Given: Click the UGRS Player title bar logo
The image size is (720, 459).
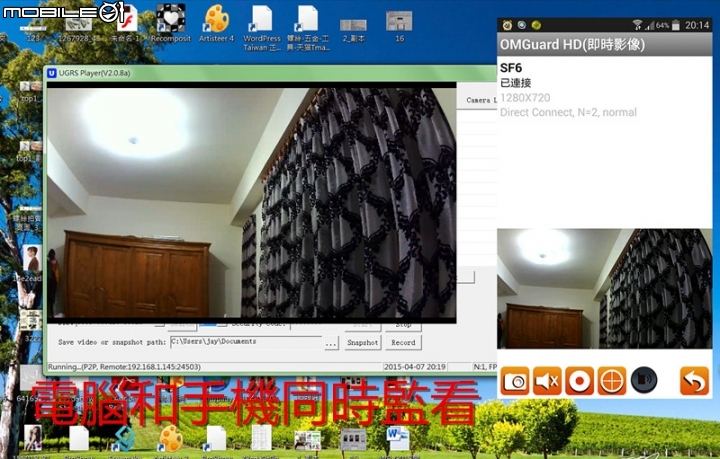Looking at the screenshot, I should [x=52, y=73].
